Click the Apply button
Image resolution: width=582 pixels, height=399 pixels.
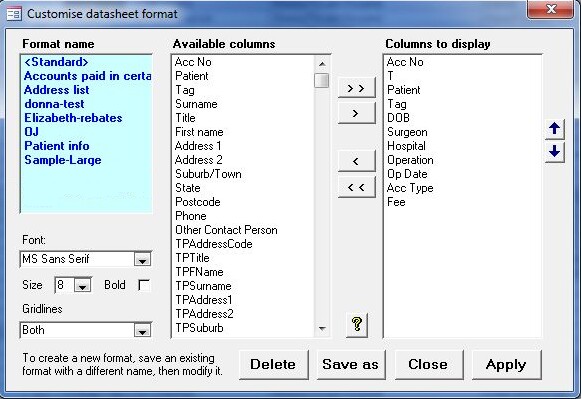pyautogui.click(x=506, y=364)
